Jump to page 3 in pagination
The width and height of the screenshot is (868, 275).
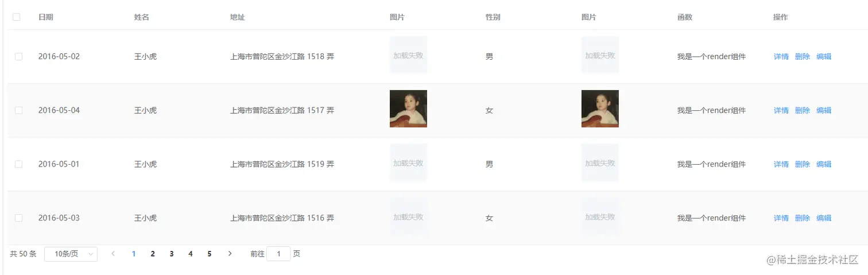coord(172,254)
